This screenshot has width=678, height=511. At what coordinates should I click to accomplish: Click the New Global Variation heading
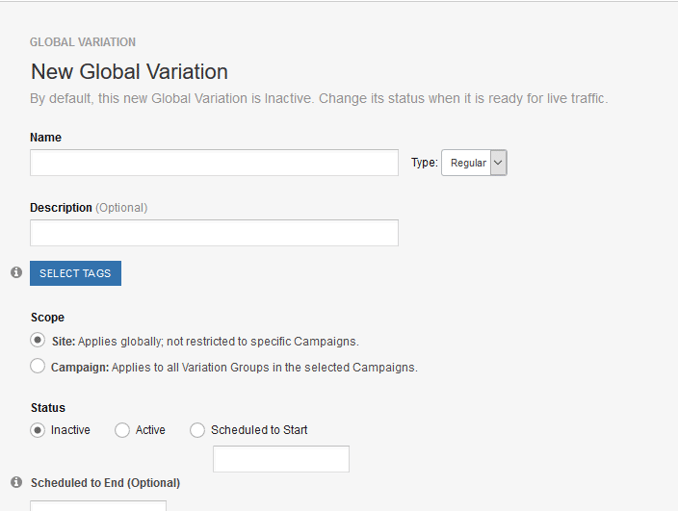(129, 71)
